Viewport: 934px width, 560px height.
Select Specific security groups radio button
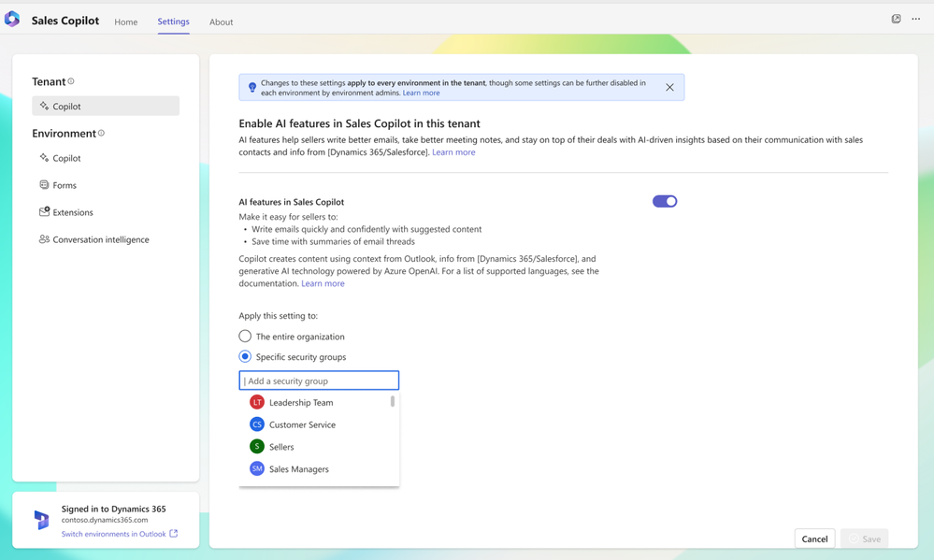[x=245, y=356]
